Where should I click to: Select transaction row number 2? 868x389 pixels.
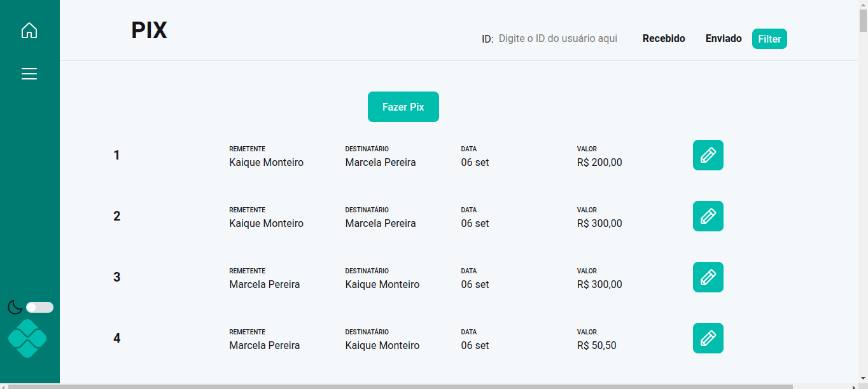click(x=116, y=215)
